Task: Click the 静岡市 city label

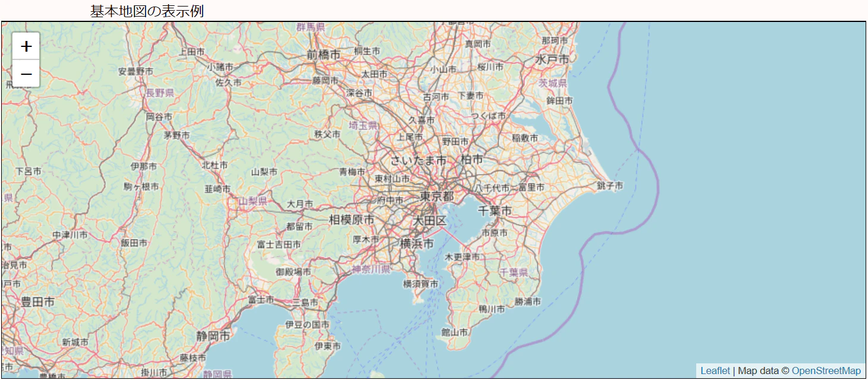Action: (x=213, y=336)
